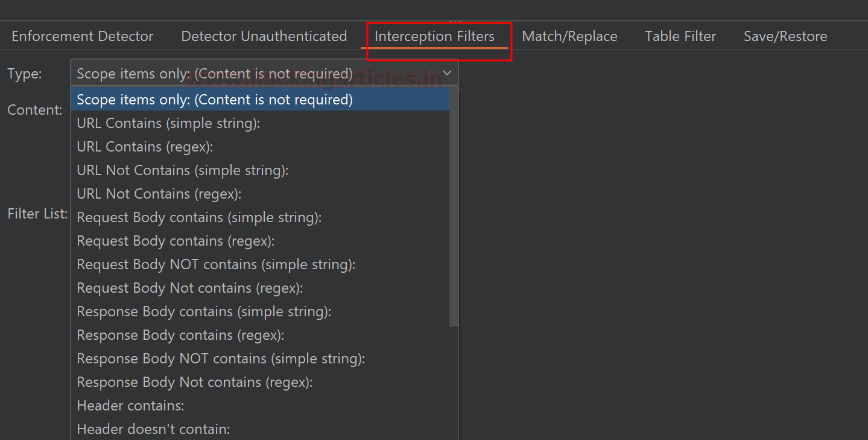868x440 pixels.
Task: Select the 'Header contains' filter type
Action: pos(130,406)
